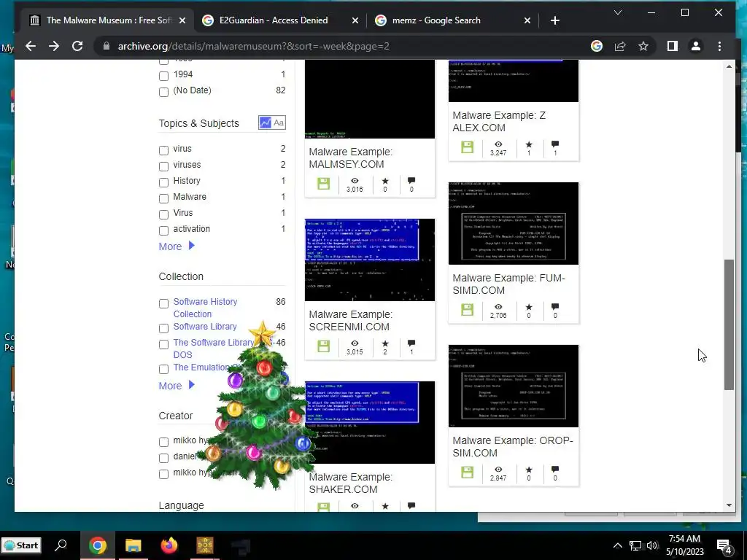Open tab search chevron
Viewport: 747px width, 560px height.
(618, 12)
